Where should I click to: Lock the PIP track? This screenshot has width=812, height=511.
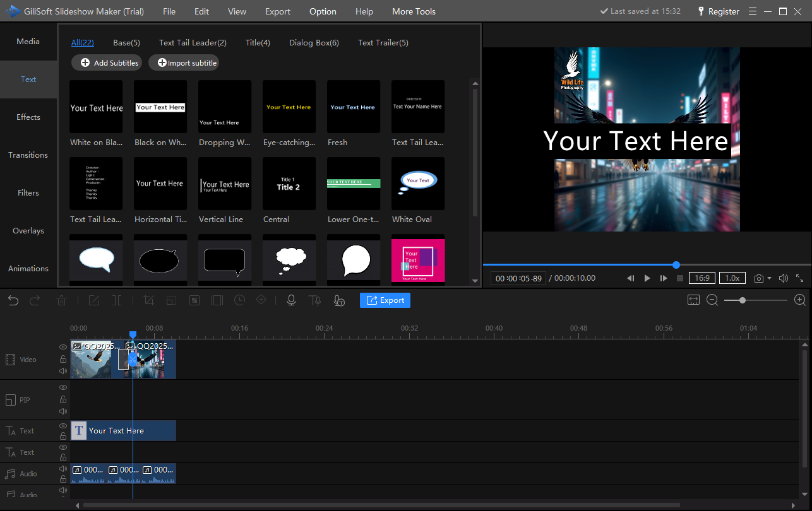point(63,399)
